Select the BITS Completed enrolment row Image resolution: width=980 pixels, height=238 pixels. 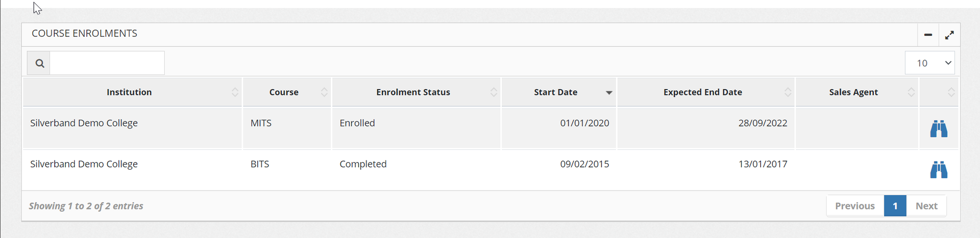click(363, 164)
